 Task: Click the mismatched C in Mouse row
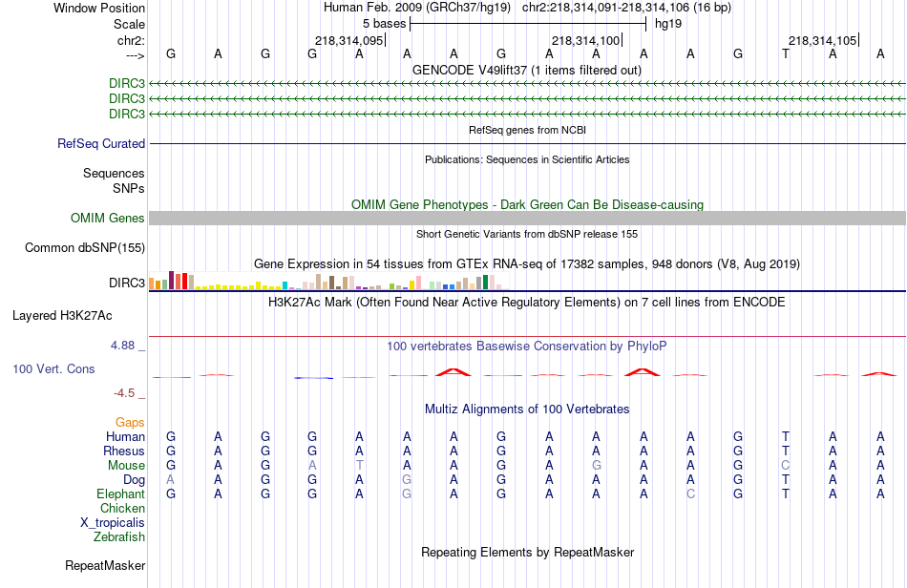(785, 466)
